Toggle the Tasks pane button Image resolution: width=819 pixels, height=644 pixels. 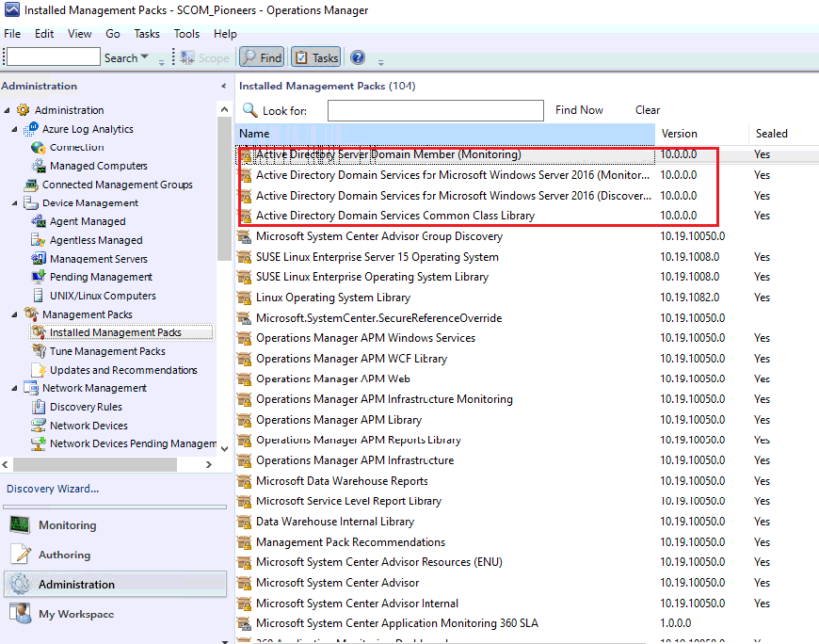click(x=316, y=57)
